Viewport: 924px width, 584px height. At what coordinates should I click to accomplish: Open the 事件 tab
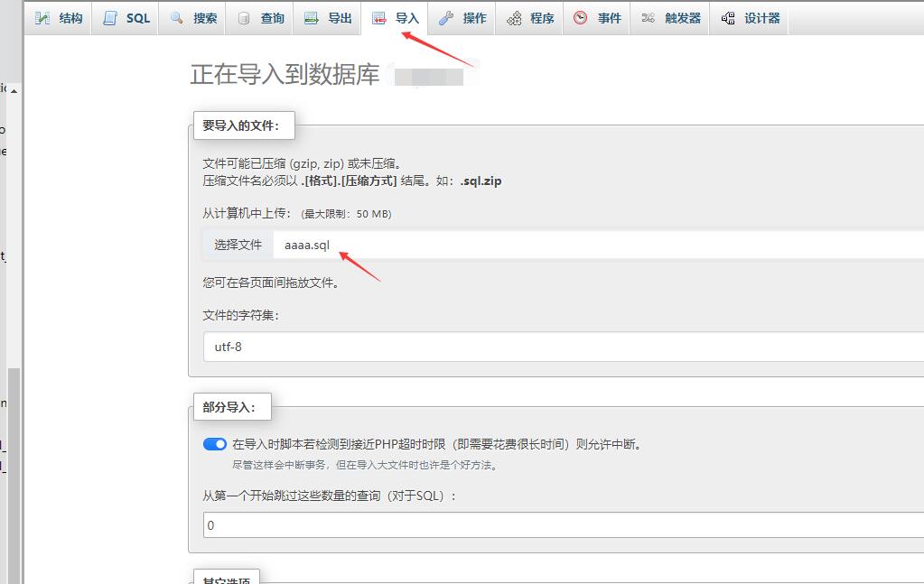click(596, 18)
